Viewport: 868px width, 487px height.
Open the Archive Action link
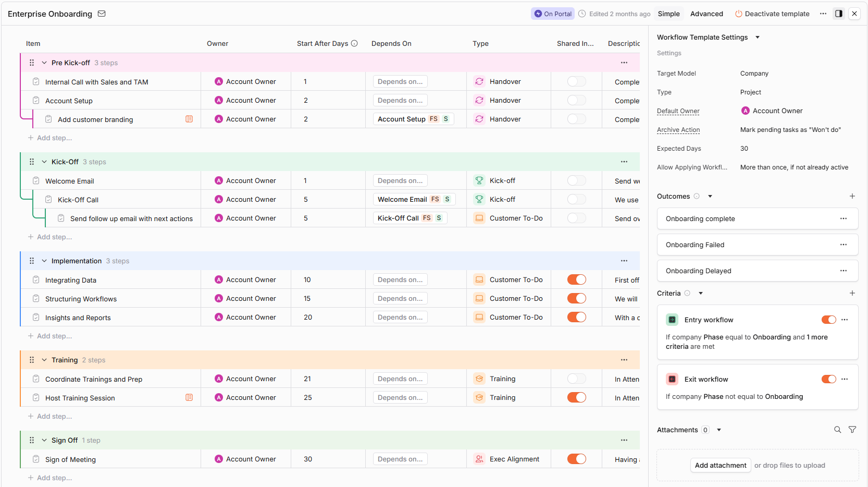[x=678, y=129]
